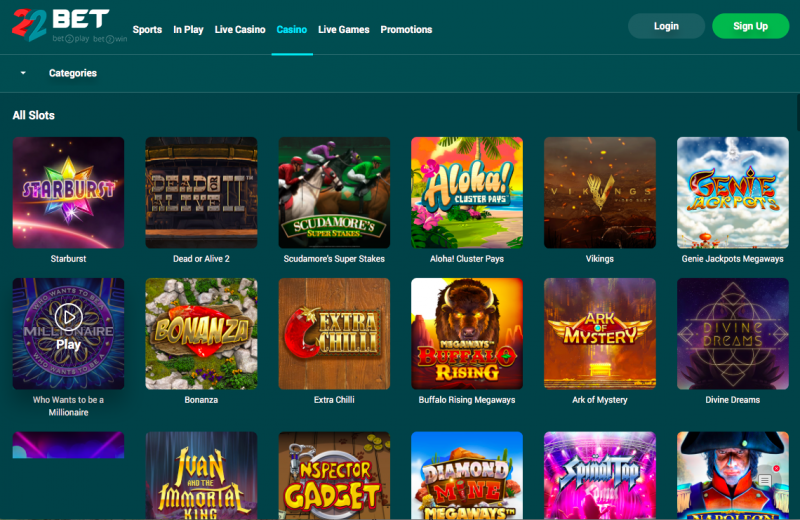This screenshot has width=800, height=520.
Task: Open the Starburst slot thumbnail
Action: point(68,193)
